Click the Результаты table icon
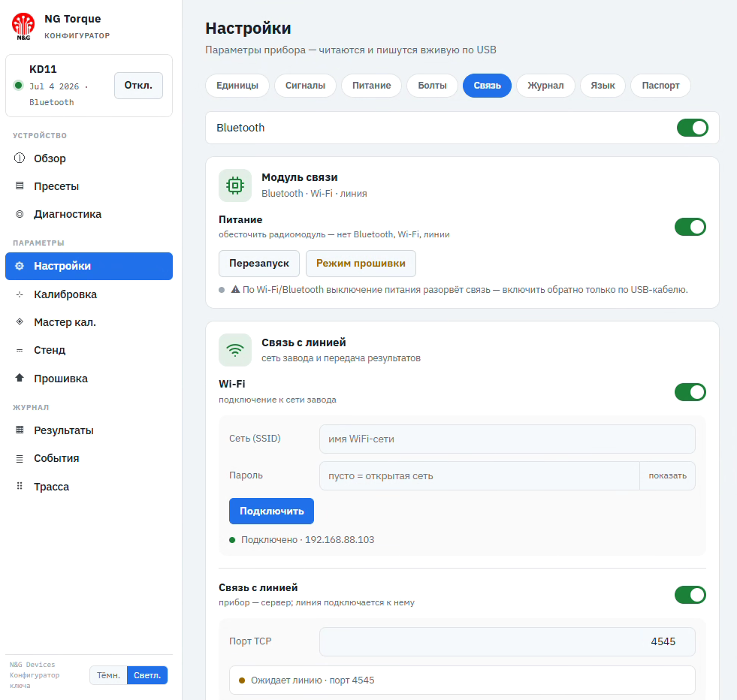This screenshot has width=737, height=700. (x=20, y=430)
